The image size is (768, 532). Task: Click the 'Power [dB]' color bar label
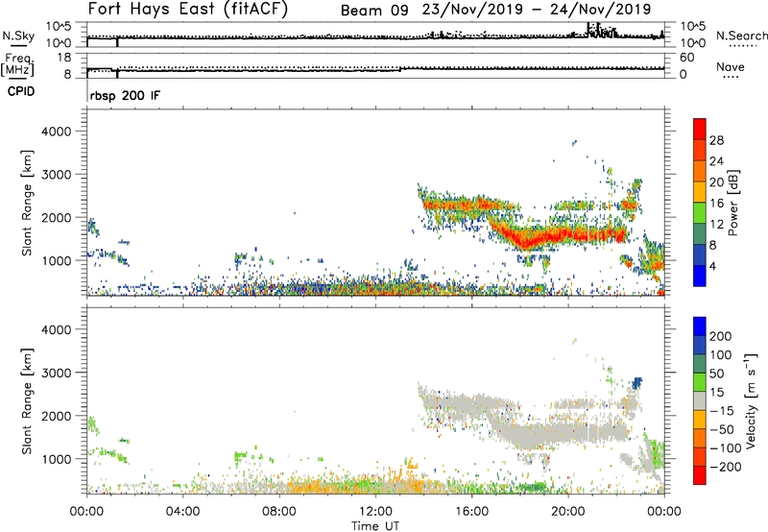coord(732,203)
